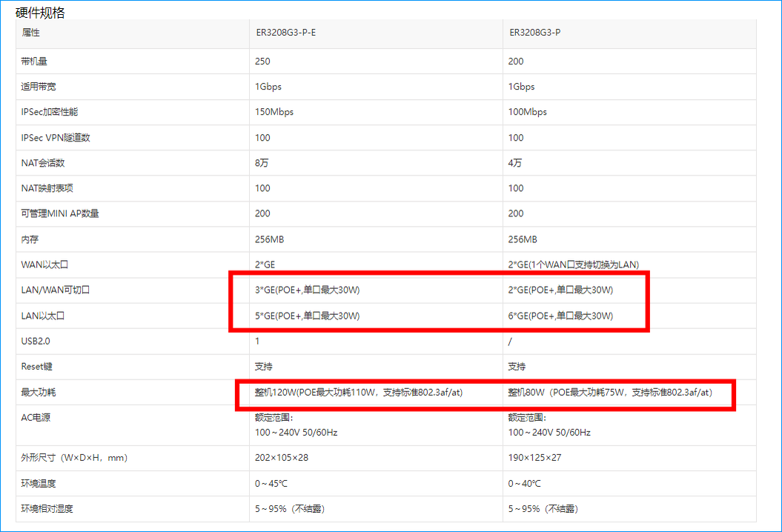
Task: Click the 0～45℃ temperature value
Action: click(x=271, y=484)
